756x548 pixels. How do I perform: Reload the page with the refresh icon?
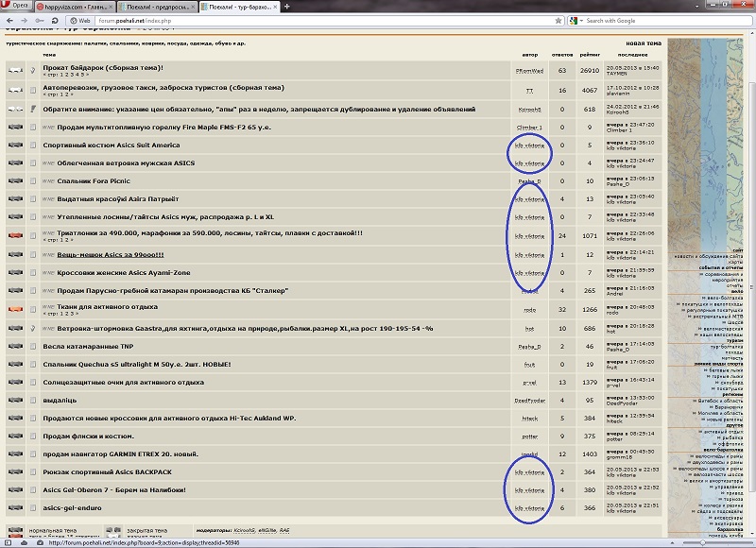(55, 21)
